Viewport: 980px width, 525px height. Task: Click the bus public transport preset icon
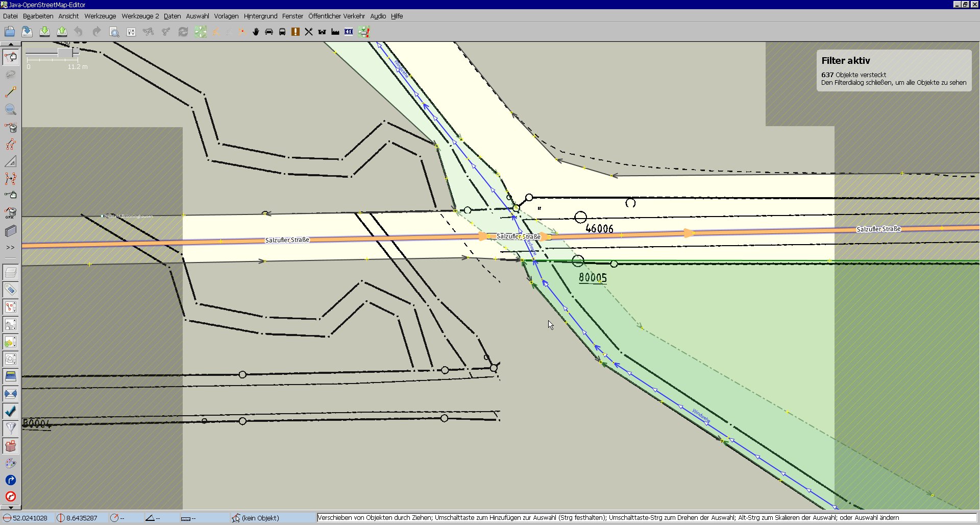coord(282,32)
